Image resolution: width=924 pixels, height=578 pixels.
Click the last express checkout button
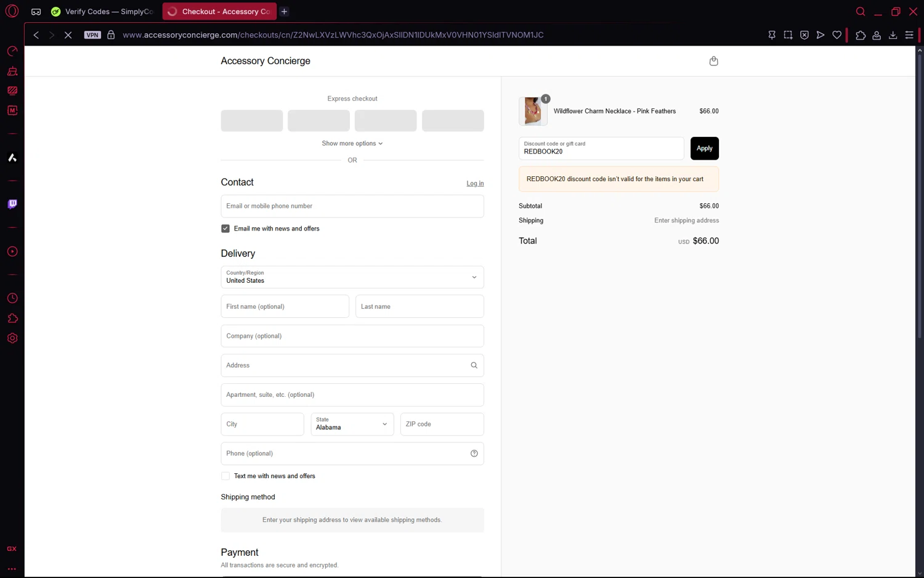click(453, 121)
